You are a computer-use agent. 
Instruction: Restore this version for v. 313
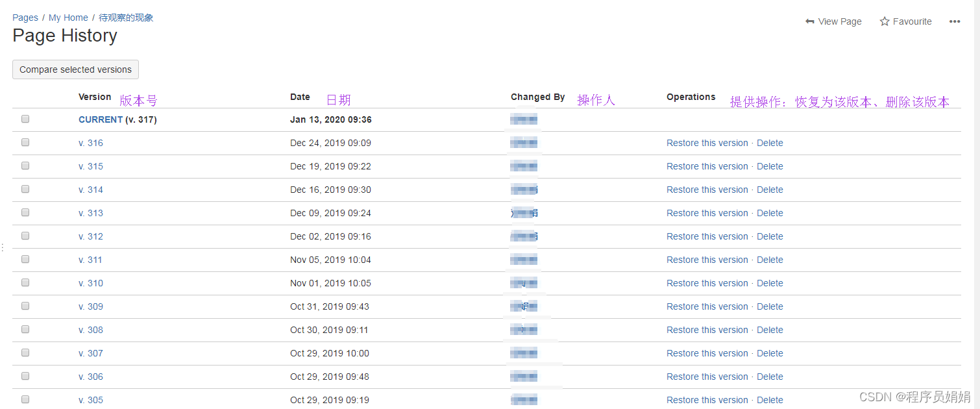pyautogui.click(x=707, y=213)
